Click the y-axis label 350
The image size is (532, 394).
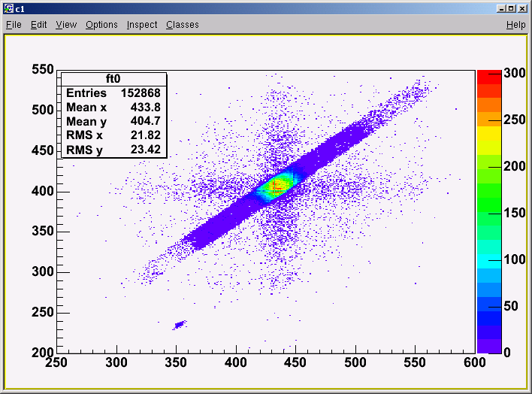tap(43, 232)
